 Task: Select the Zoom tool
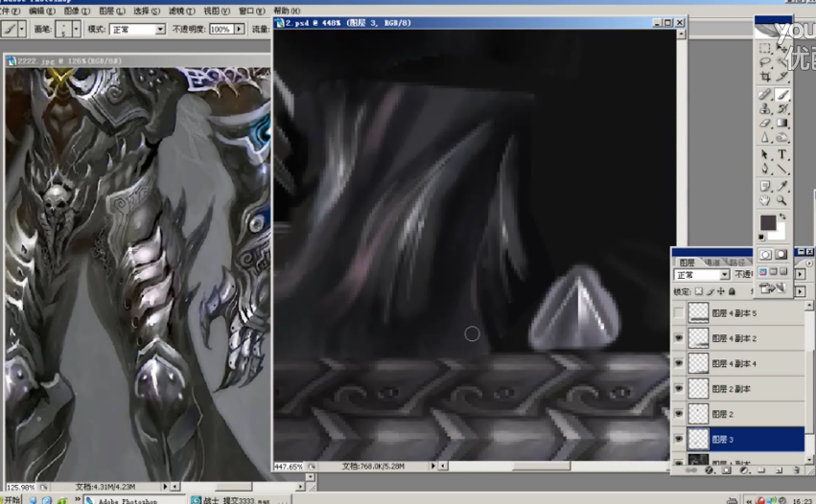(x=781, y=200)
